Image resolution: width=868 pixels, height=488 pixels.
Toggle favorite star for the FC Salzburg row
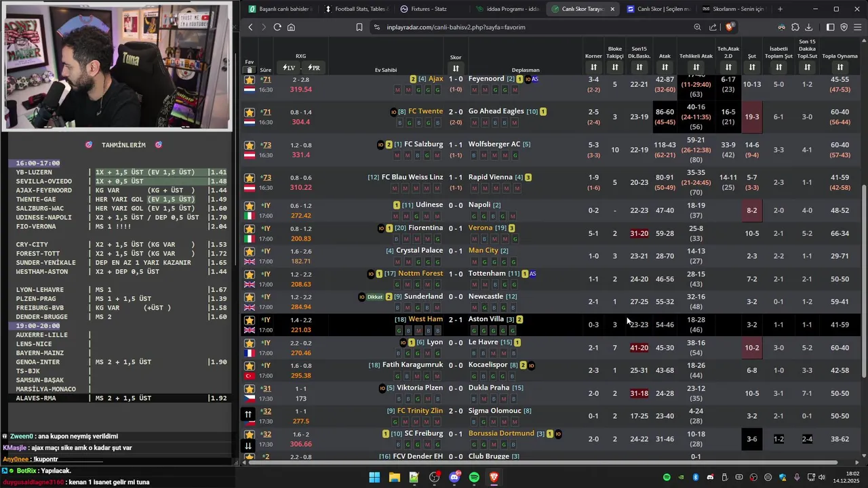click(x=250, y=145)
